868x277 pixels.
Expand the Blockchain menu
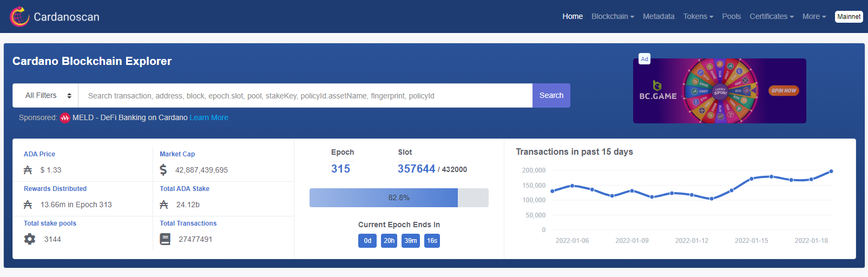pos(613,16)
